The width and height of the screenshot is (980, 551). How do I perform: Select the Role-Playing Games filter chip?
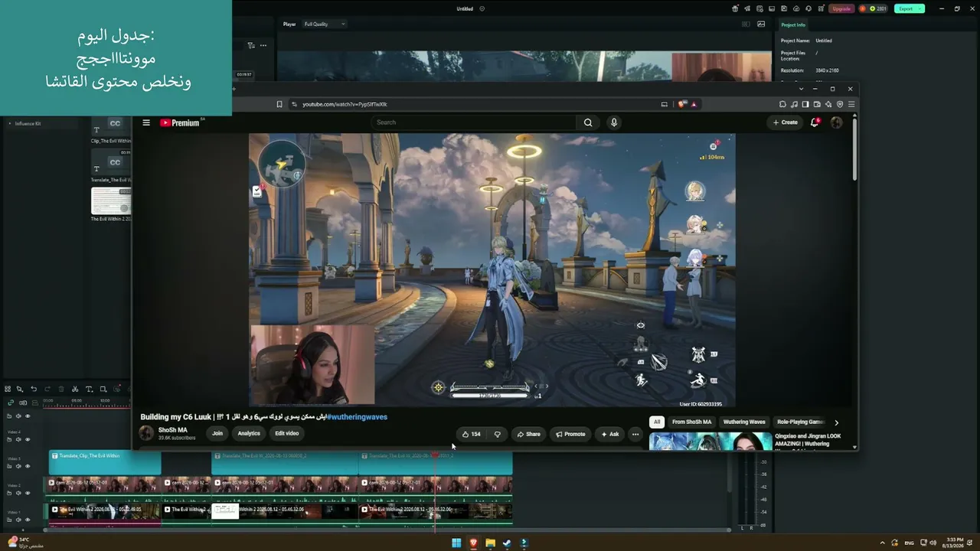pos(799,422)
